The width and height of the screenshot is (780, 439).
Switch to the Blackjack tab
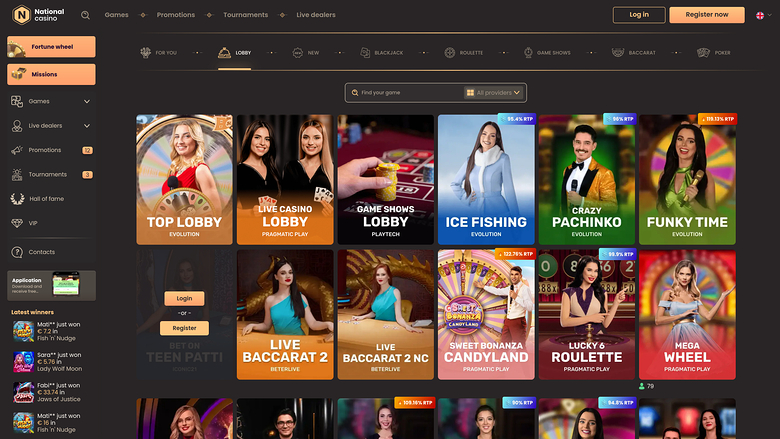pyautogui.click(x=382, y=53)
